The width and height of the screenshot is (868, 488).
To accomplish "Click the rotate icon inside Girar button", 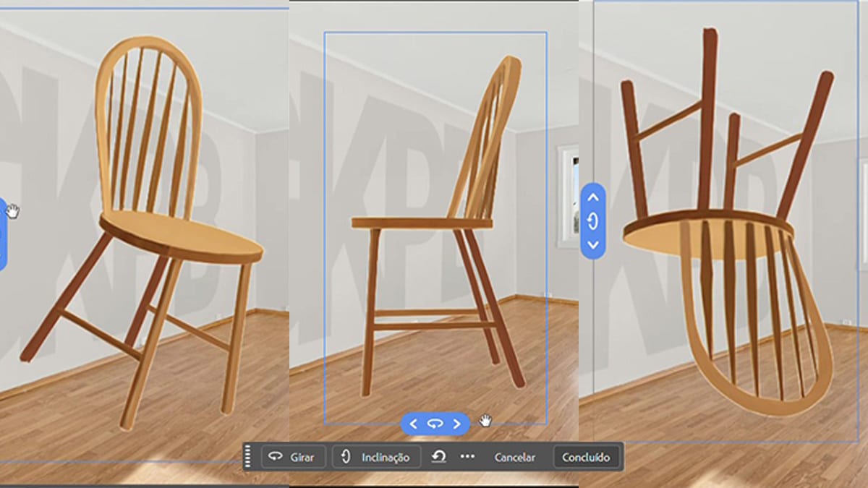I will (275, 457).
